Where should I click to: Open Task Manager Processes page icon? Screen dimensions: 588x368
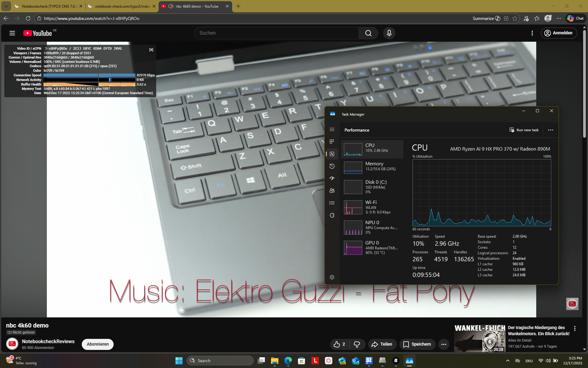coord(332,142)
